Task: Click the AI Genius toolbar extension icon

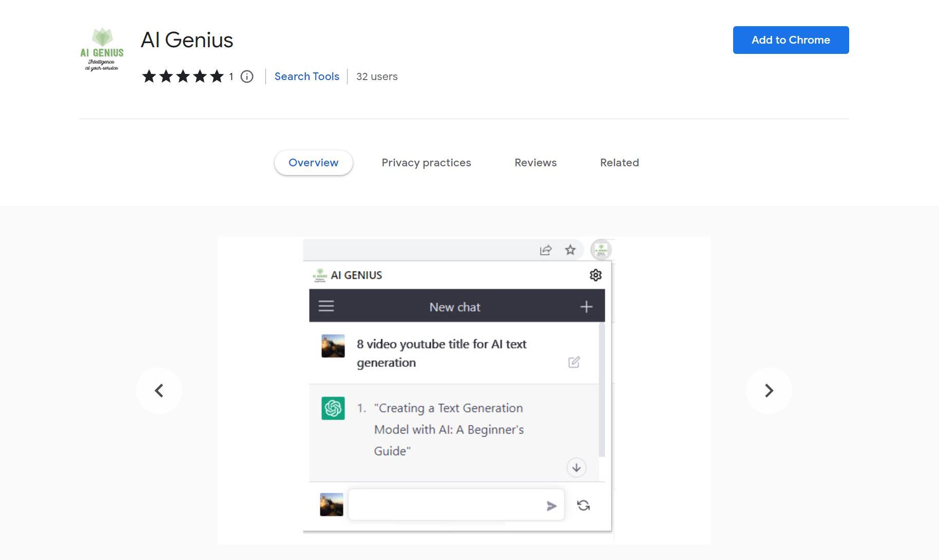Action: [x=601, y=250]
